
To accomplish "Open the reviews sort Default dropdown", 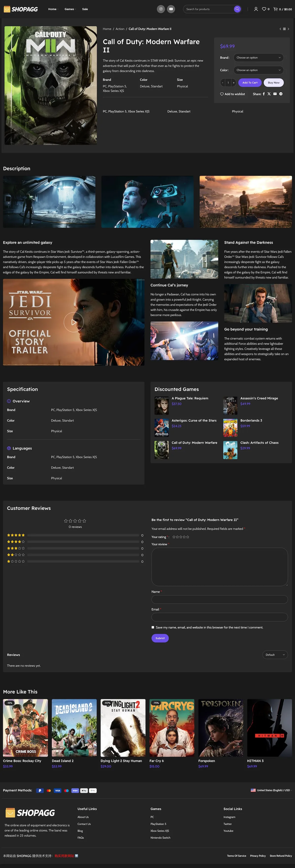I will [275, 655].
